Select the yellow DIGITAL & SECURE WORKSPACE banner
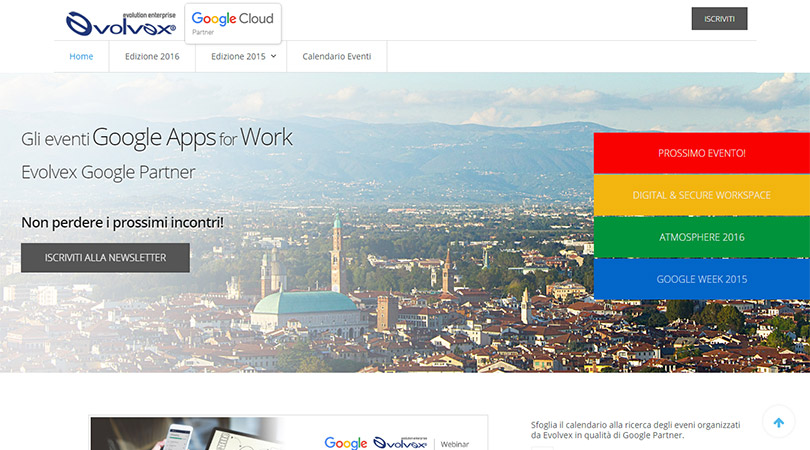Screen dimensions: 810x450 point(702,195)
